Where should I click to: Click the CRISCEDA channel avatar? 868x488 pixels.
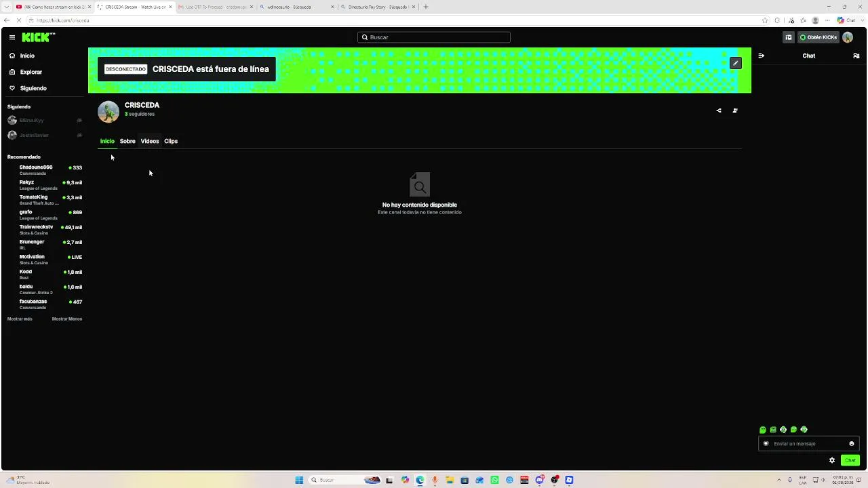pos(108,111)
